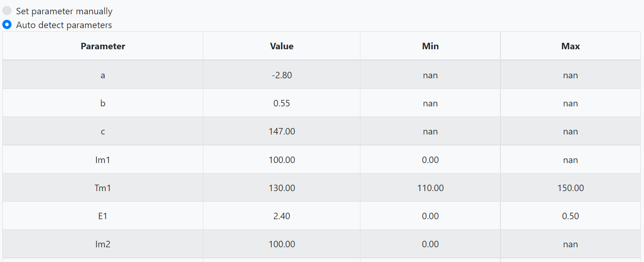The image size is (644, 262).
Task: Click the Value column header
Action: pyautogui.click(x=282, y=46)
